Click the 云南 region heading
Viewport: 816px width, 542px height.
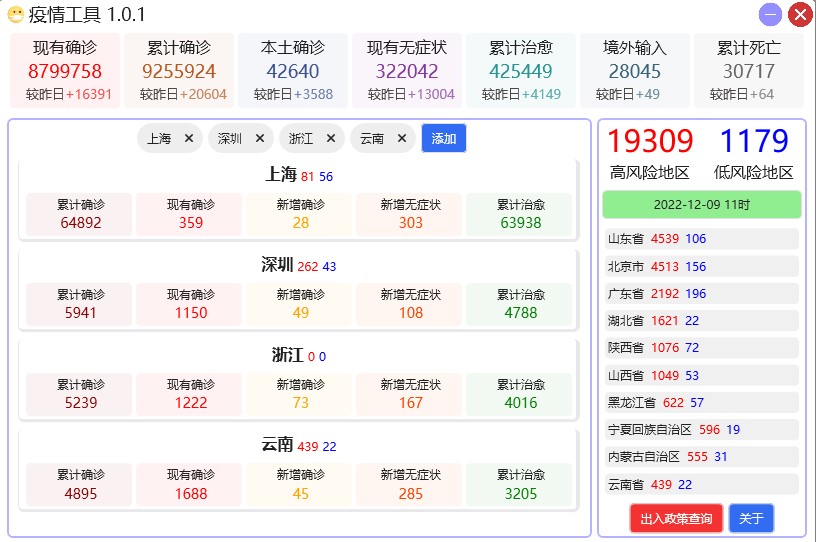[277, 445]
